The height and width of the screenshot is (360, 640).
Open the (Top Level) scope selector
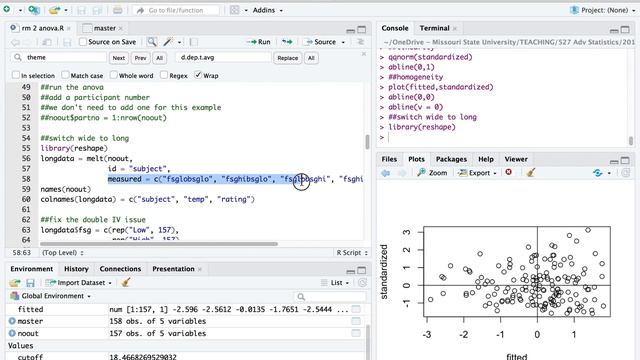click(63, 253)
